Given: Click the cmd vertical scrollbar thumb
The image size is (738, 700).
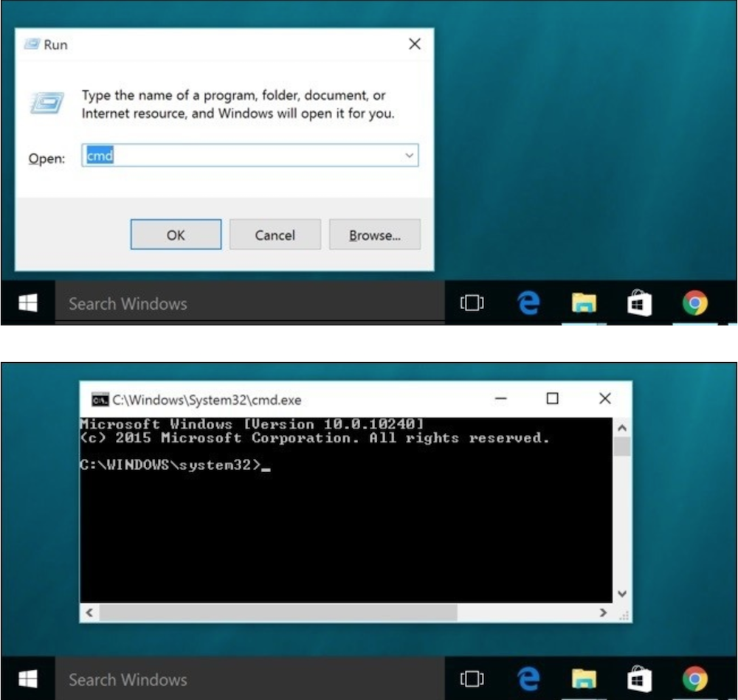Looking at the screenshot, I should pos(621,446).
